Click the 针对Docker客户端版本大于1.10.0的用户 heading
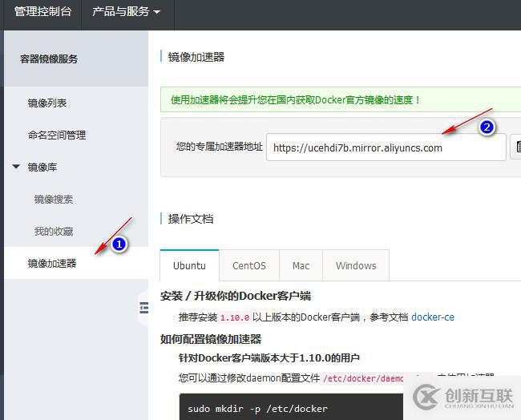This screenshot has width=521, height=420. tap(269, 358)
